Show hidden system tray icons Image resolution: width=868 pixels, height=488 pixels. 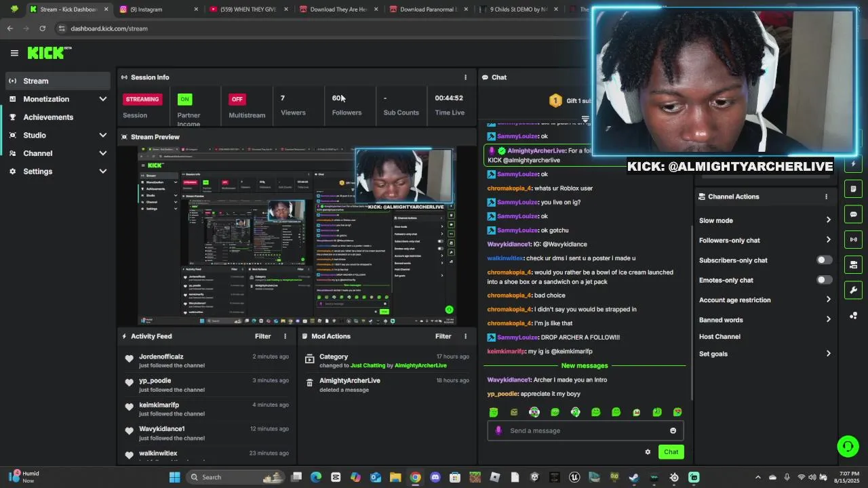click(x=758, y=477)
